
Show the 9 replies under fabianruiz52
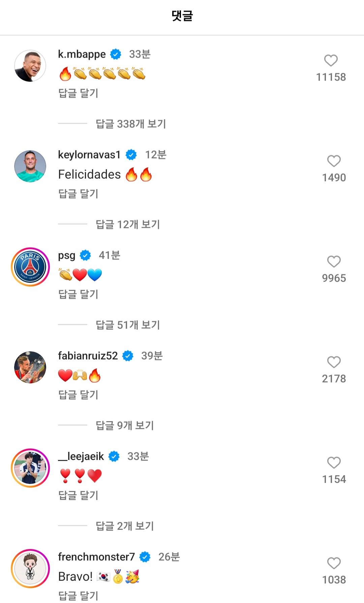click(x=125, y=426)
